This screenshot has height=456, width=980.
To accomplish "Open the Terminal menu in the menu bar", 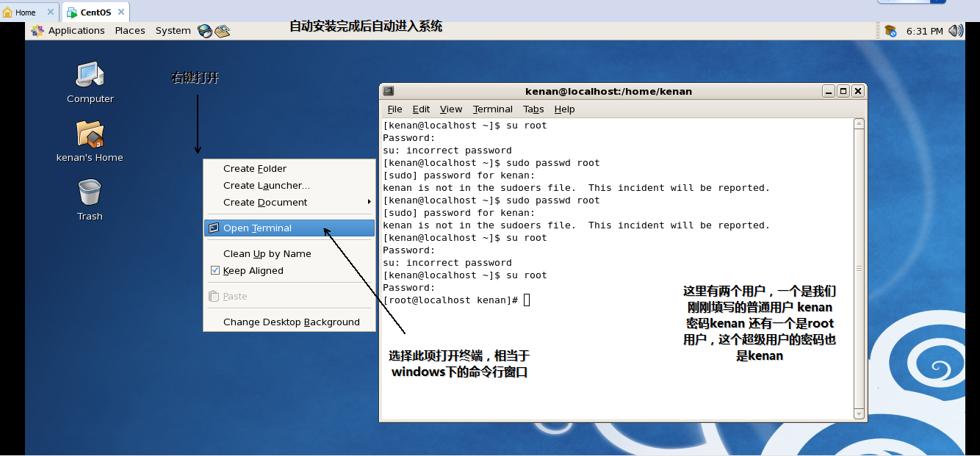I will (493, 109).
